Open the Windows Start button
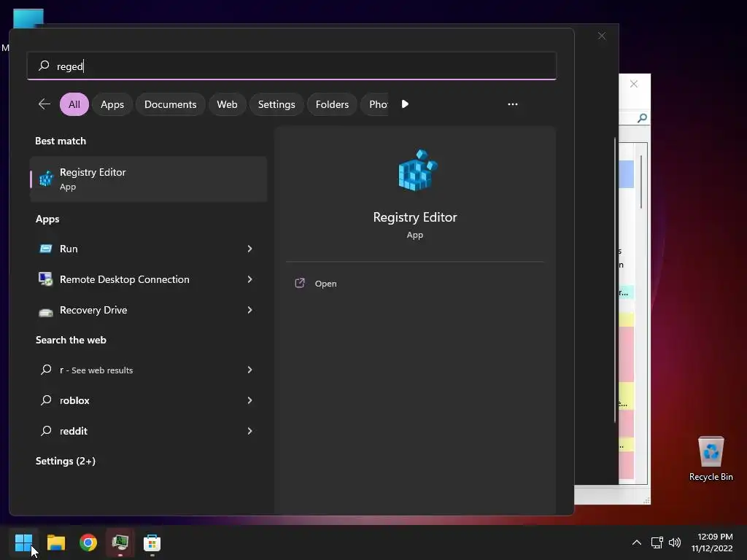The image size is (747, 560). coord(24,542)
